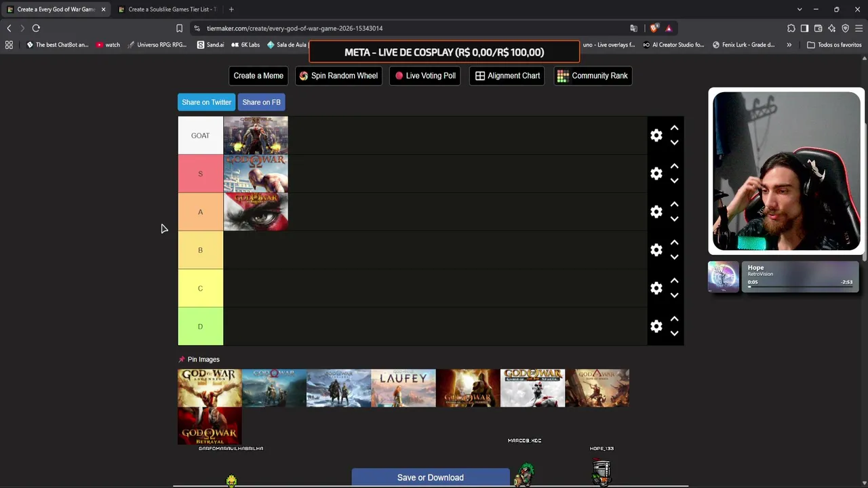Expand the tab search dropdown
This screenshot has height=488, width=868.
point(800,9)
